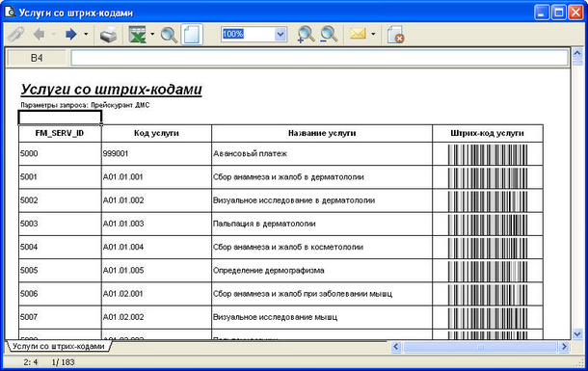
Task: Go back with the left arrow
Action: click(39, 34)
